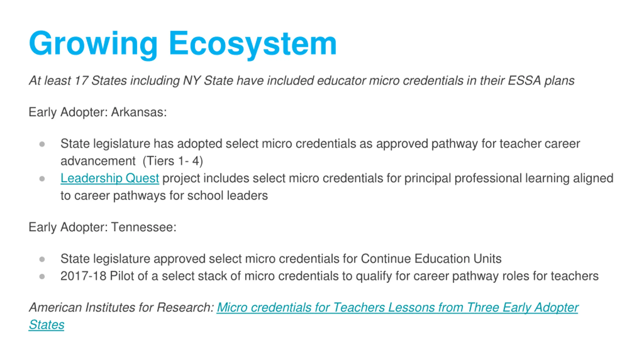The image size is (644, 362).
Task: Click the word Growing in the title
Action: pyautogui.click(x=93, y=44)
